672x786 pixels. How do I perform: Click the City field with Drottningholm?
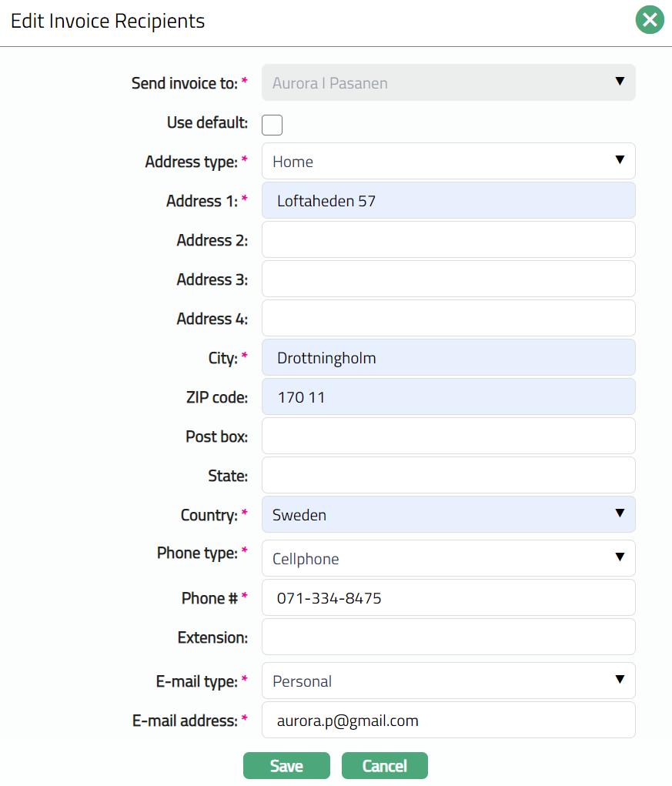click(448, 358)
